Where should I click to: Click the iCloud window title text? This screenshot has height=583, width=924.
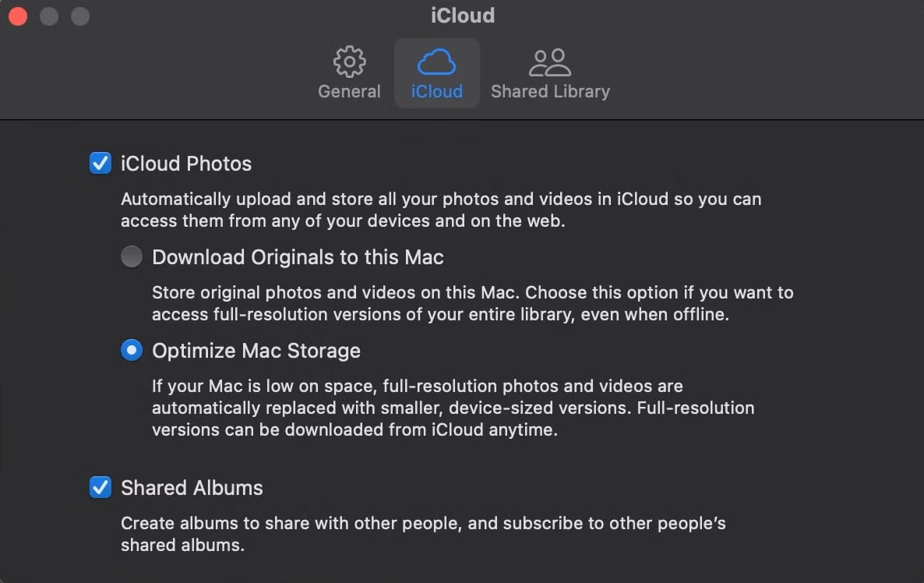tap(462, 16)
